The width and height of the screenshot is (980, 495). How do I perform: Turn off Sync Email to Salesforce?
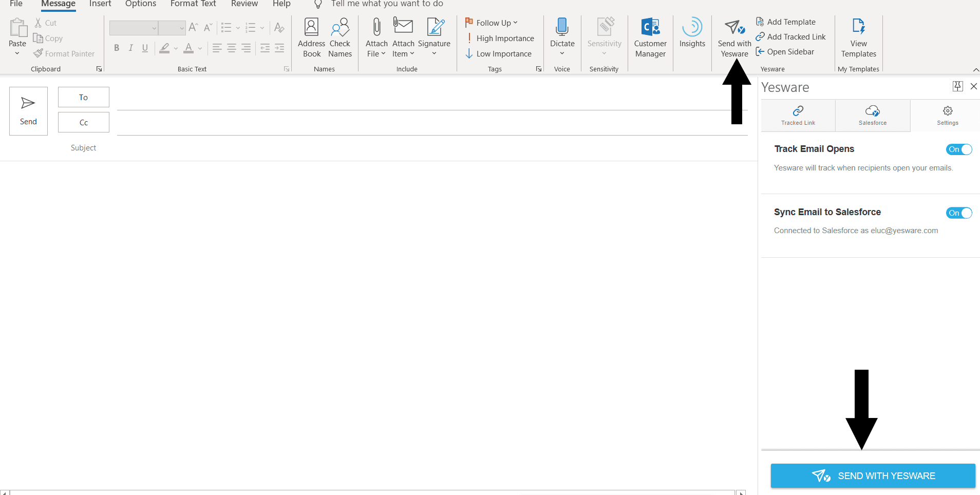pos(958,213)
